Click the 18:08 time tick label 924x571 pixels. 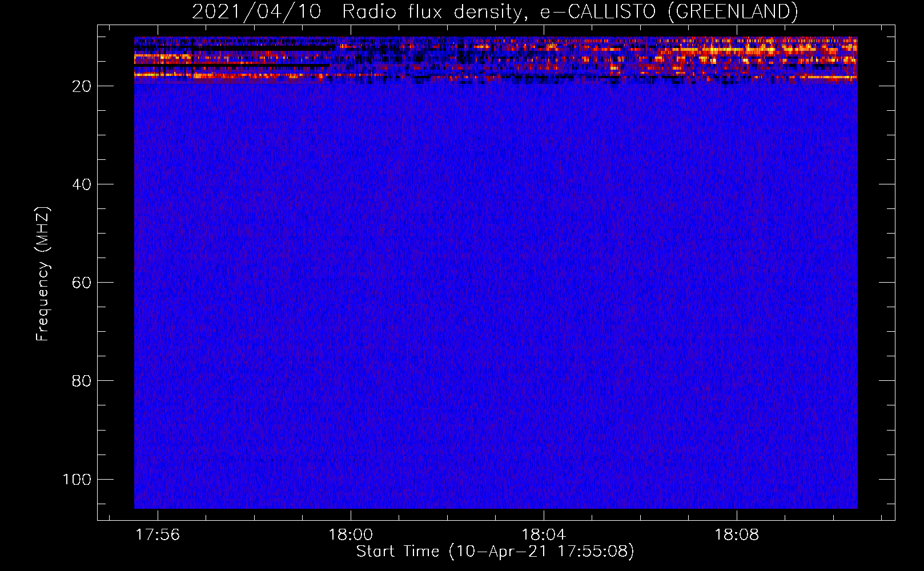(737, 534)
